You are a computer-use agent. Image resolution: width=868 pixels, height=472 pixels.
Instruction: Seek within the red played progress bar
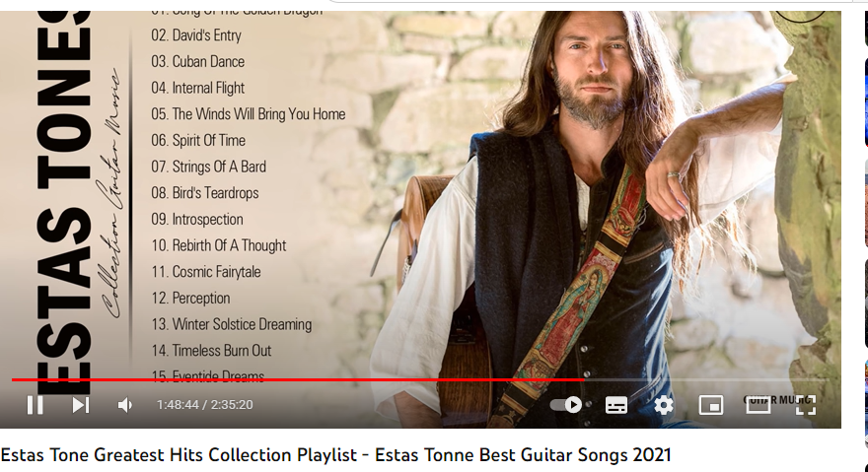coord(298,380)
